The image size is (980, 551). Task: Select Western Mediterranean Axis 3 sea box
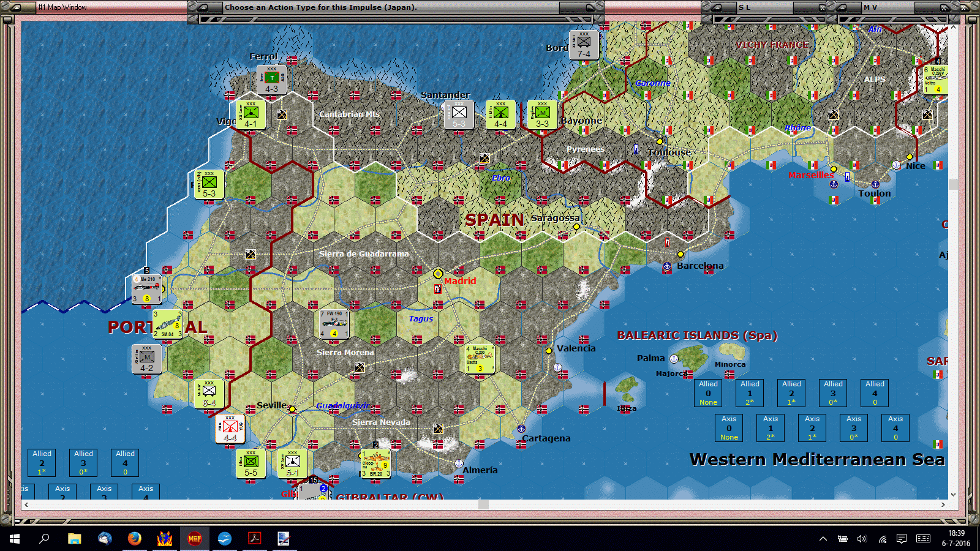click(x=854, y=428)
